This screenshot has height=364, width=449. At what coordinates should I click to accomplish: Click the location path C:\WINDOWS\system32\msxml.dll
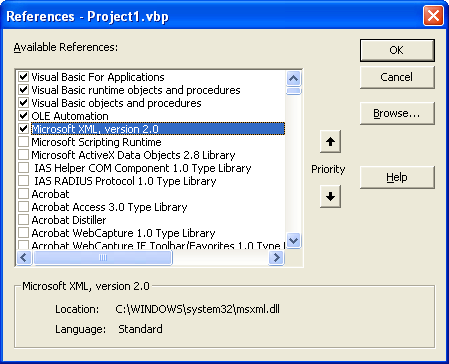tap(197, 309)
